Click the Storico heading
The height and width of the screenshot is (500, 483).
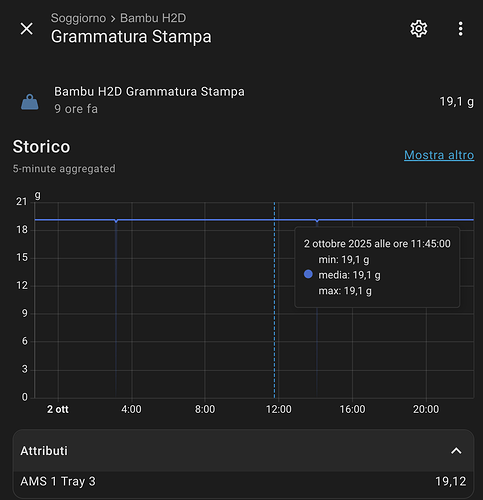(41, 147)
